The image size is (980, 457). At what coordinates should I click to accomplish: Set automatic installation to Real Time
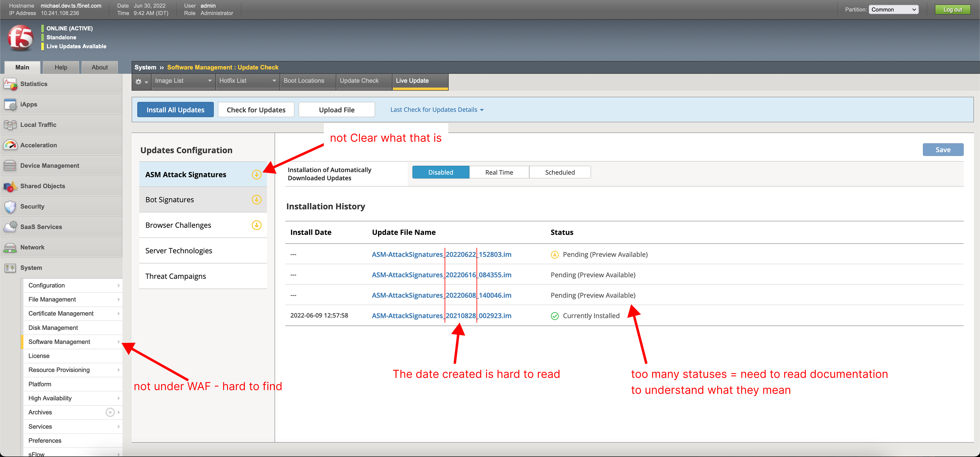[499, 172]
